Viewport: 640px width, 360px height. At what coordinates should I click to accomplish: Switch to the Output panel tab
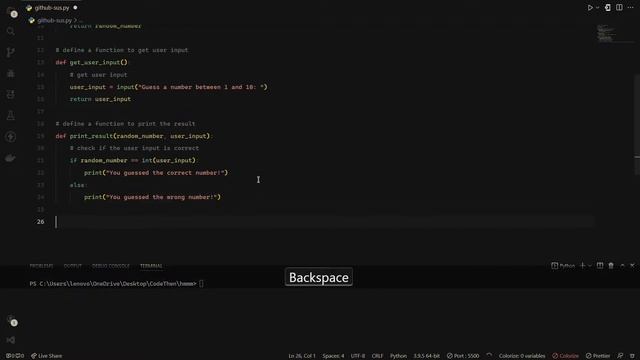(73, 266)
